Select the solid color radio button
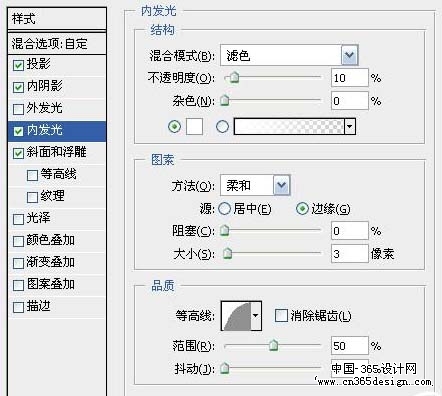This screenshot has height=396, width=442. [x=175, y=127]
